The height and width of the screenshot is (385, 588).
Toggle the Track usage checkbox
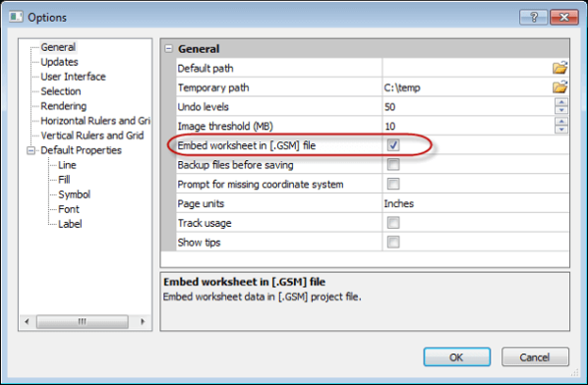(393, 223)
